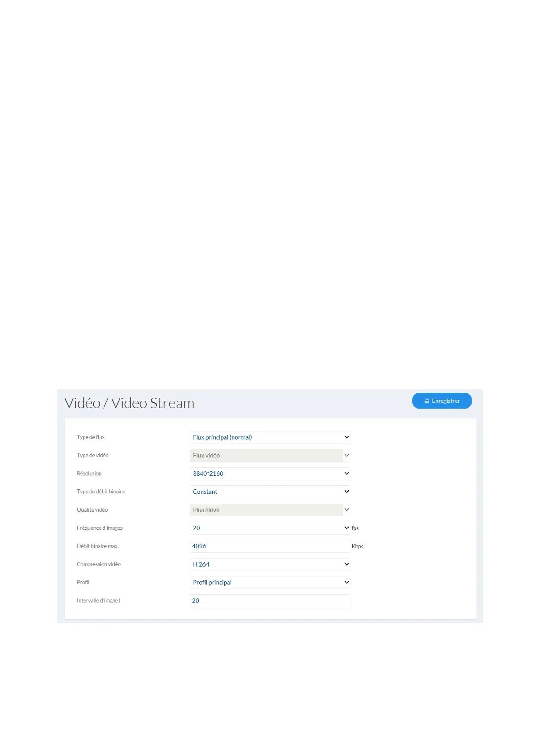The height and width of the screenshot is (756, 534).
Task: Click the Débit binaire max. input field
Action: coord(270,546)
